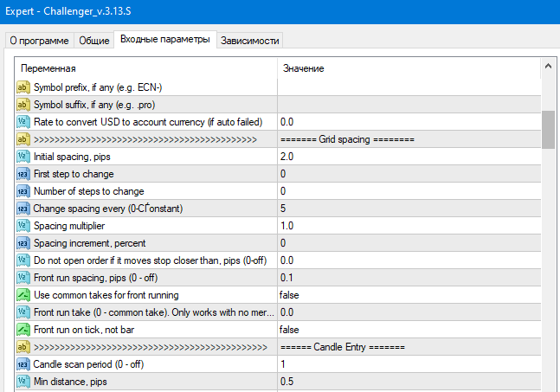Click the vertical scrollbar thumb
Viewport: 560px width, 392px height.
coord(548,129)
